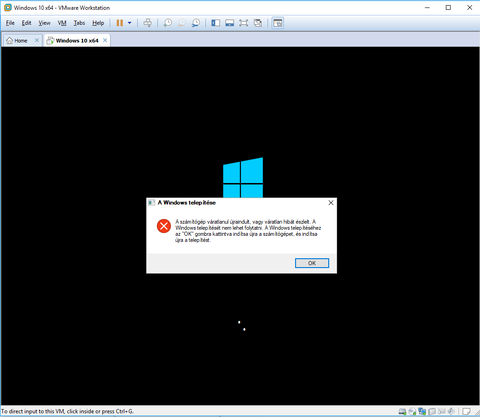Toggle the console view button

coord(278,23)
